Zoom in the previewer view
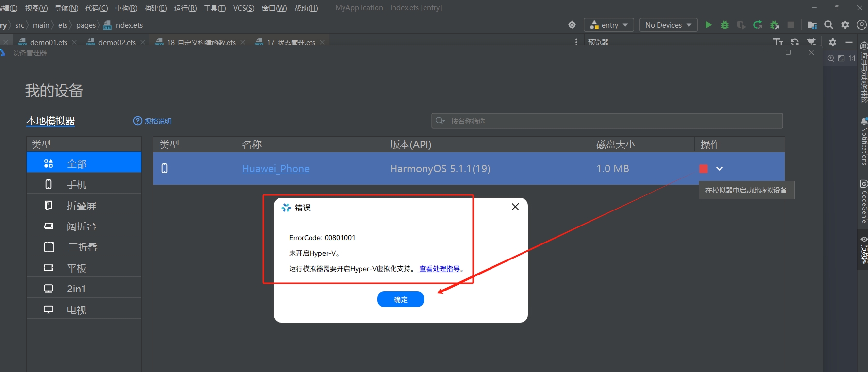 coord(831,58)
